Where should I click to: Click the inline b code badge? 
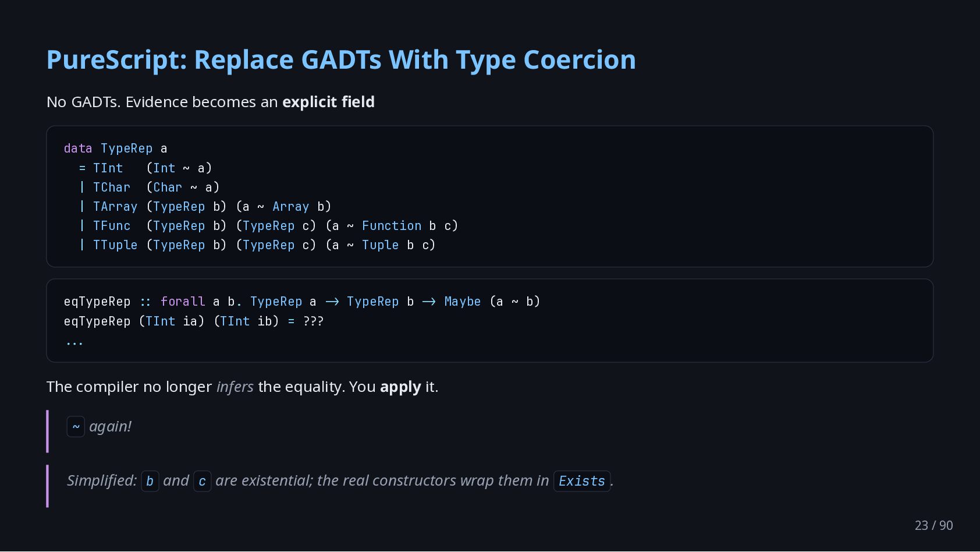coord(150,481)
